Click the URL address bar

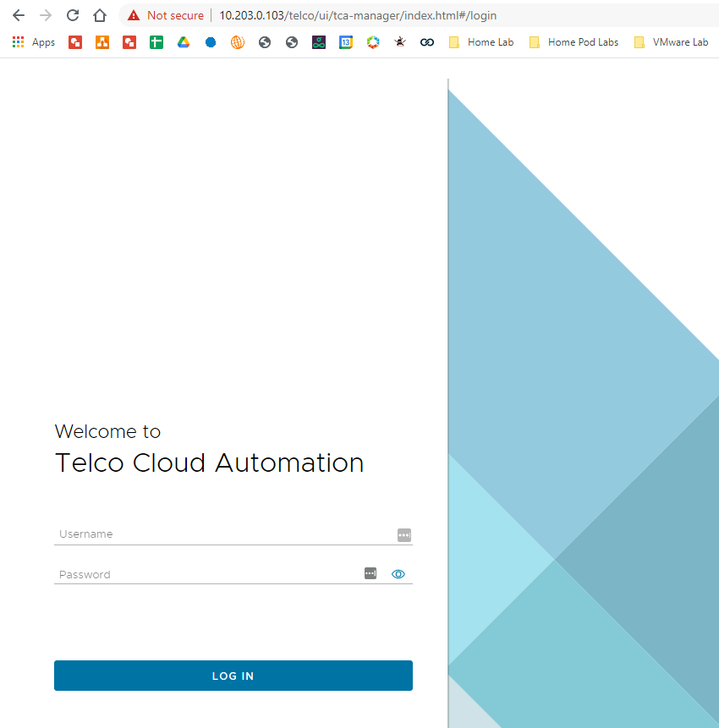[x=423, y=15]
